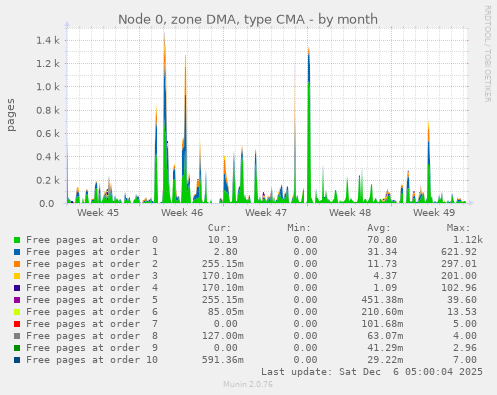
Task: Click the Avg value '70.80'
Action: click(382, 240)
